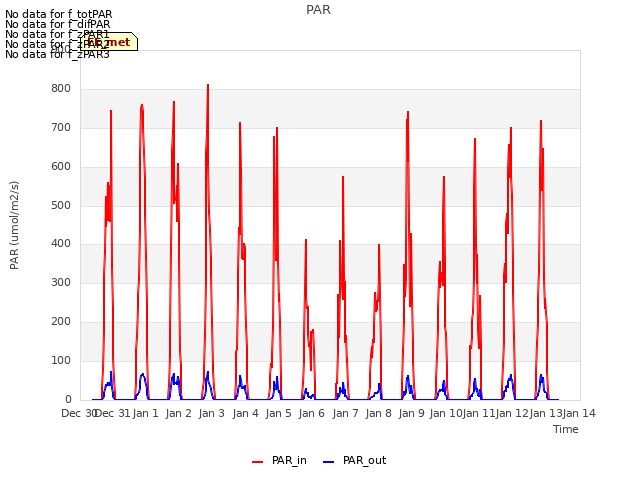Screen dimensions: 640x480
Task: Click the Jan 1 x-axis tick label
Action: (x=145, y=413)
